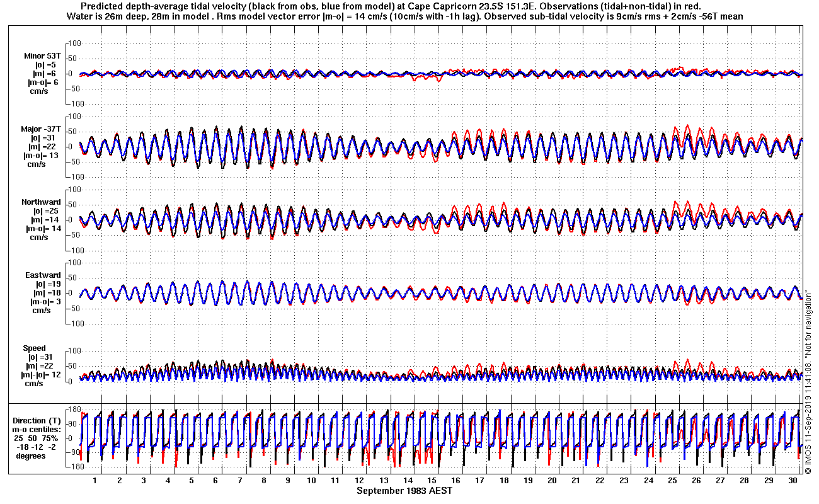Click the '180' tick of the Direction panel

point(74,410)
